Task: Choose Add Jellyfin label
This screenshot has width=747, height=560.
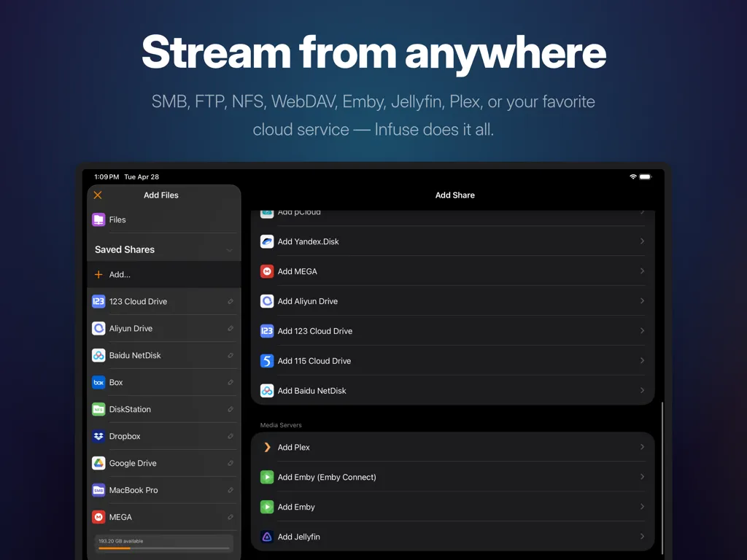Action: tap(298, 537)
